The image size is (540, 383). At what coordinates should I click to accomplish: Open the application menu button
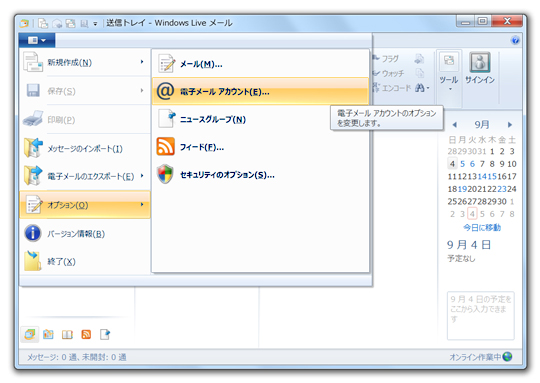[37, 41]
